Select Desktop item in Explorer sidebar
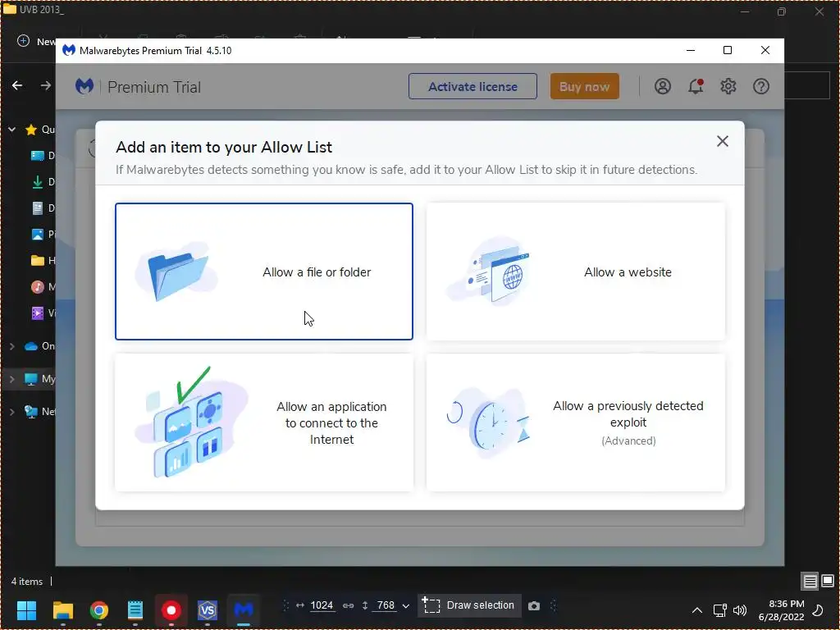Image resolution: width=840 pixels, height=630 pixels. (43, 155)
